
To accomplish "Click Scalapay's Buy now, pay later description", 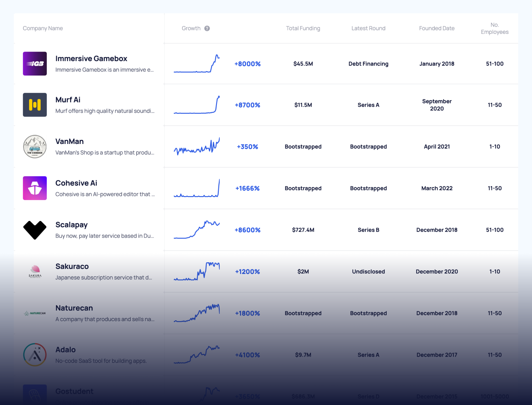I will coord(105,236).
